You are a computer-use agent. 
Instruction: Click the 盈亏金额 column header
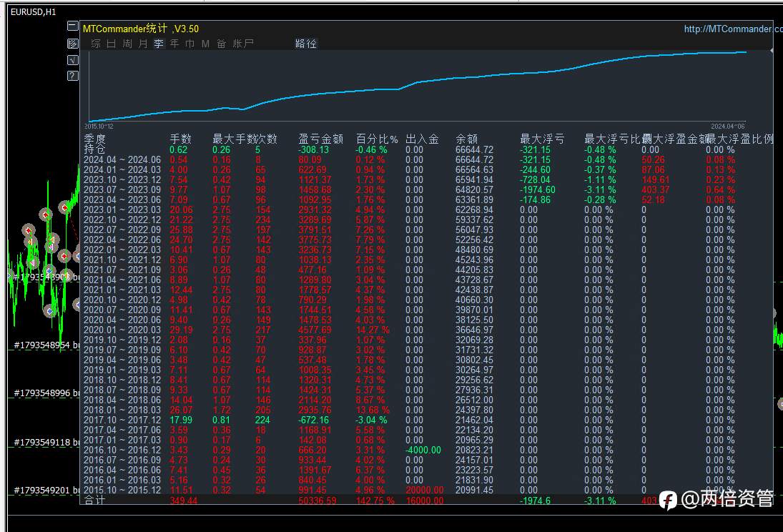pyautogui.click(x=320, y=139)
